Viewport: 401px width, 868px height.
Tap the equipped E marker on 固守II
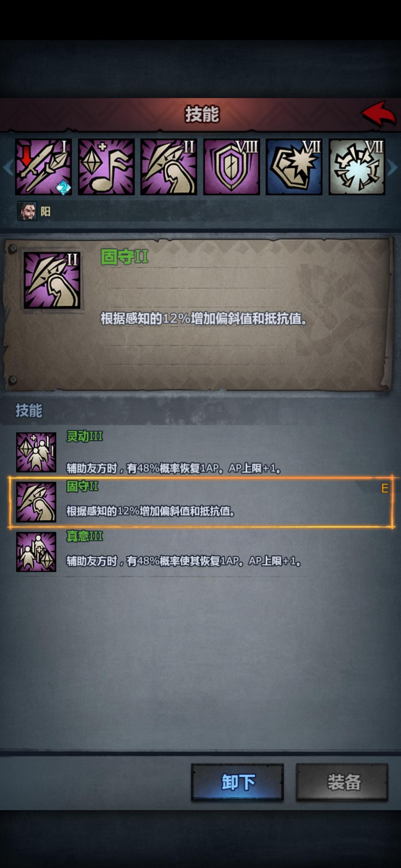click(385, 488)
